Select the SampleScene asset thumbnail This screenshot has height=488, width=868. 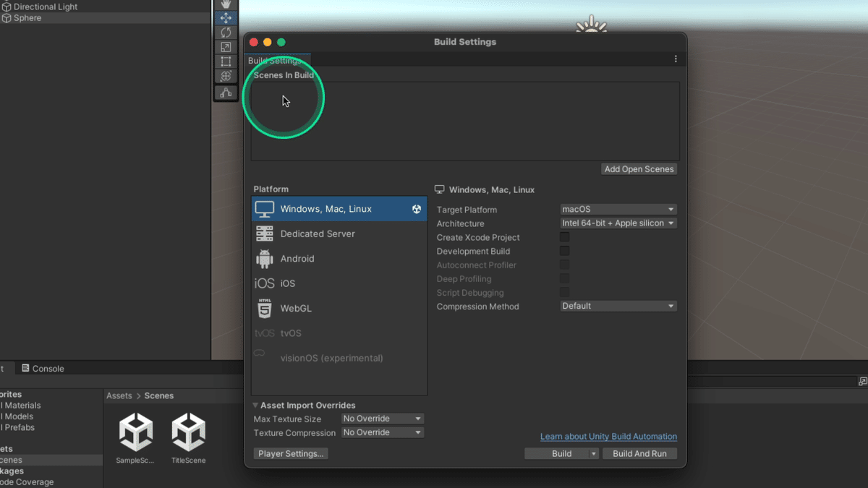coord(136,432)
